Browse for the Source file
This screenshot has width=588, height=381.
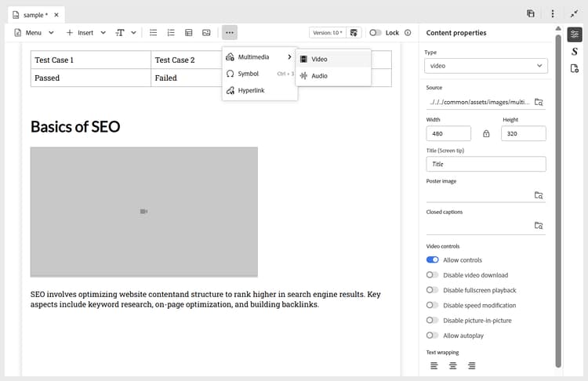539,102
